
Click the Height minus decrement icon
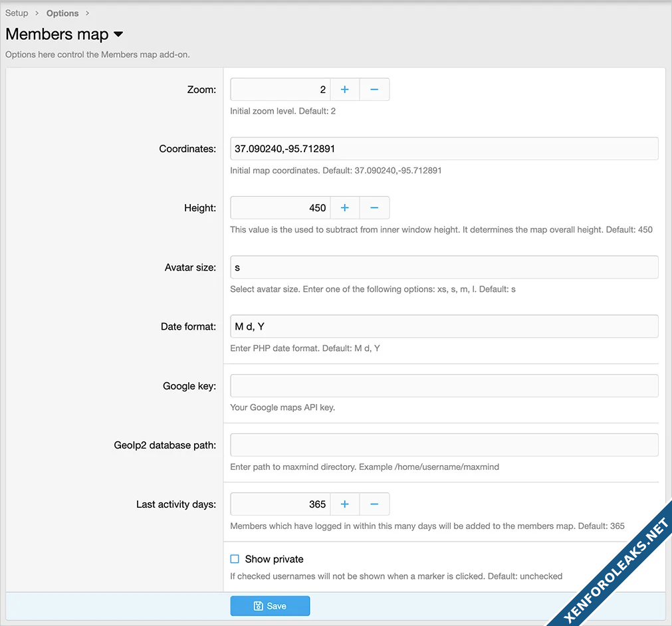coord(374,208)
